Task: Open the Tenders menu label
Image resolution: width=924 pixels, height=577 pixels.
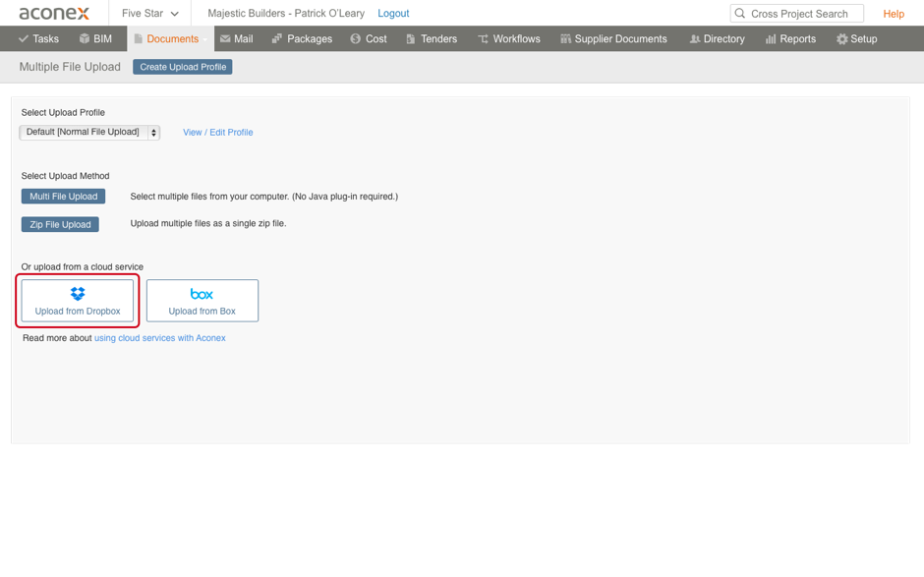Action: 438,39
